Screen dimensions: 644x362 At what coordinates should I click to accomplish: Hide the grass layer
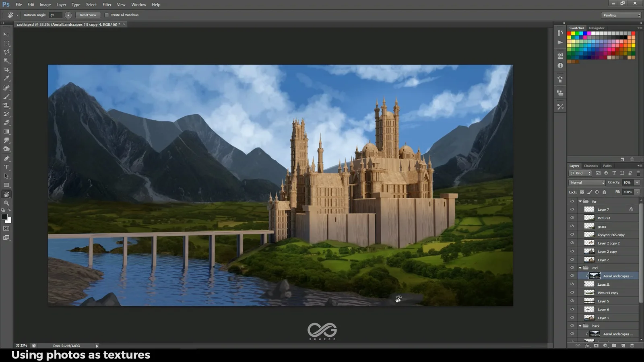572,226
